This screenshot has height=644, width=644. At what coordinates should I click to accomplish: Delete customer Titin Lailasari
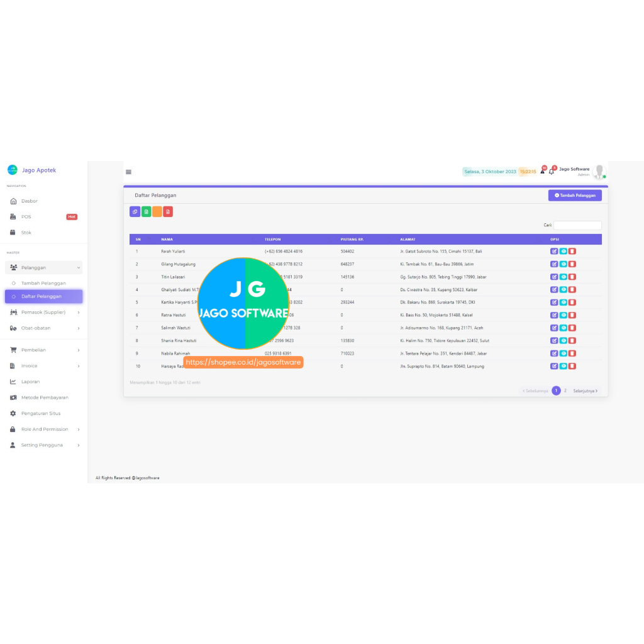click(572, 277)
